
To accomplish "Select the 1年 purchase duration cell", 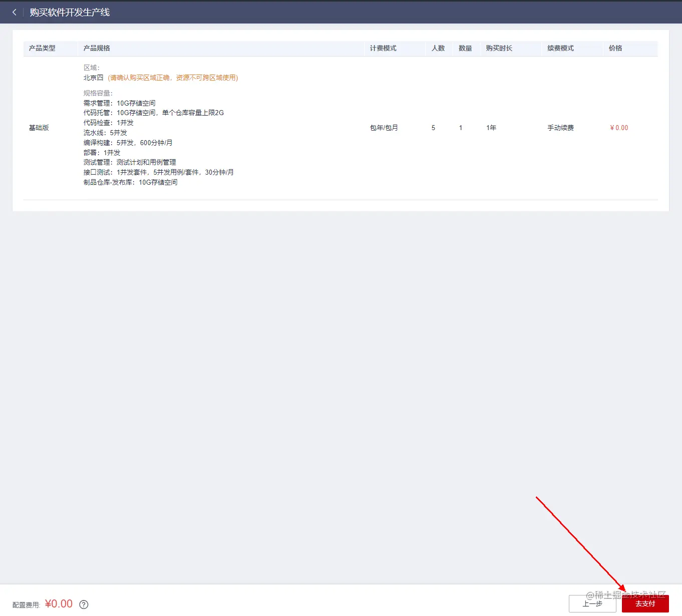I will (491, 128).
